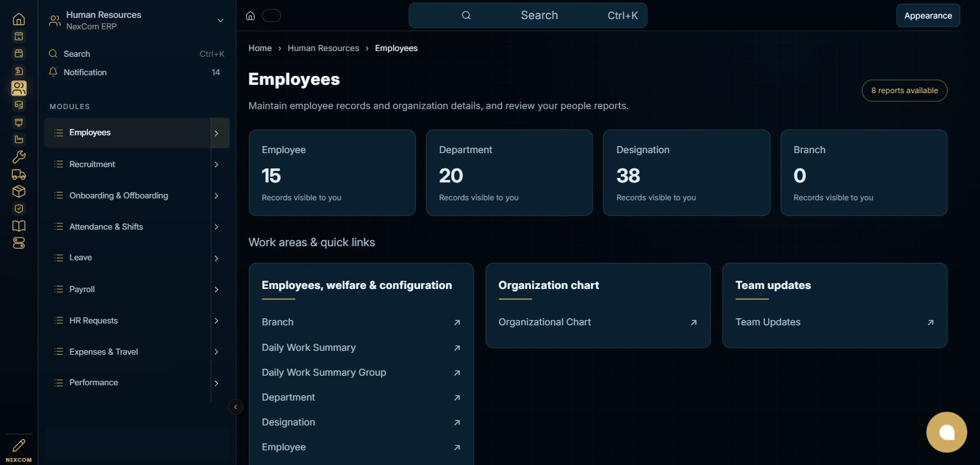Click the 3D package box icon in rail
This screenshot has height=465, width=980.
[19, 191]
